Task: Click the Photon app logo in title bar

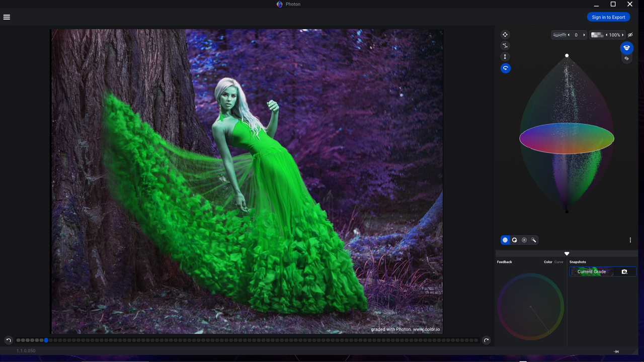Action: 280,4
